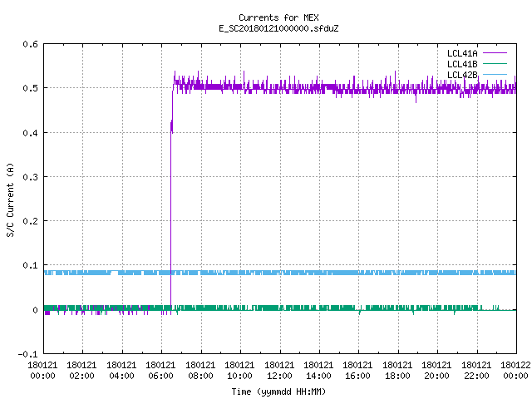Click the y-axis tick value 0.5
Image resolution: width=532 pixels, height=399 pixels.
point(30,88)
